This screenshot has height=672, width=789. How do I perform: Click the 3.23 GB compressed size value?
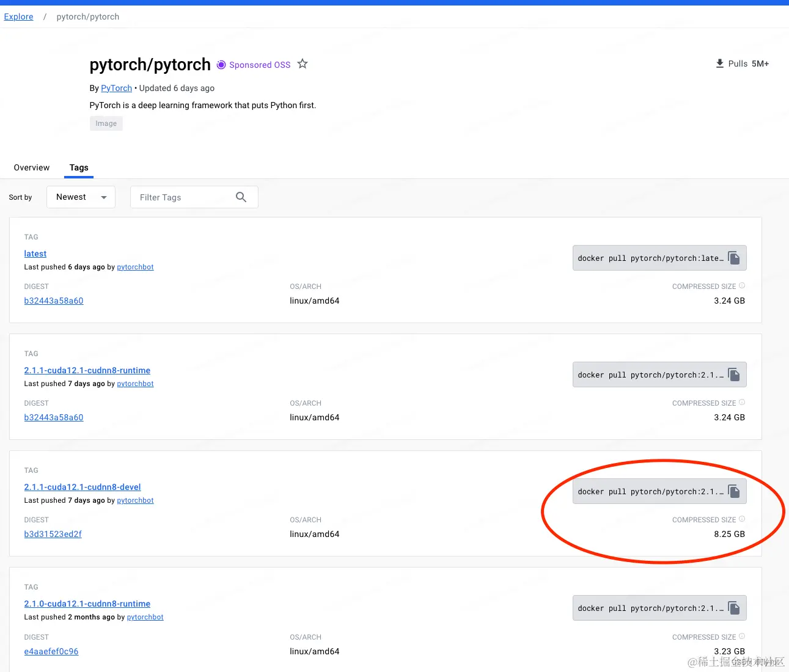[x=729, y=651]
